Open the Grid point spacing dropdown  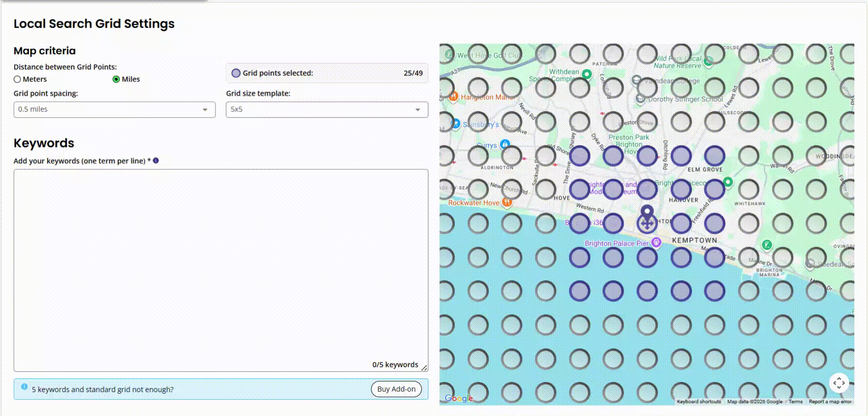pyautogui.click(x=114, y=109)
